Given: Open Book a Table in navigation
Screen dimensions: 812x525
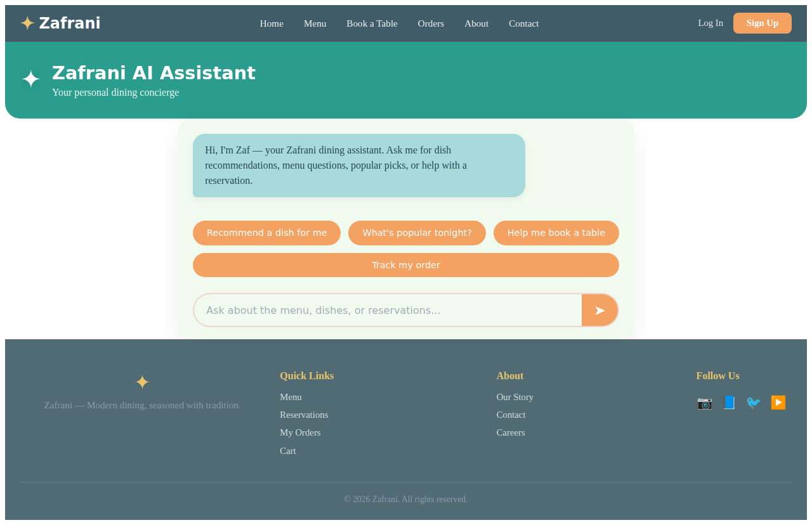Looking at the screenshot, I should tap(372, 23).
